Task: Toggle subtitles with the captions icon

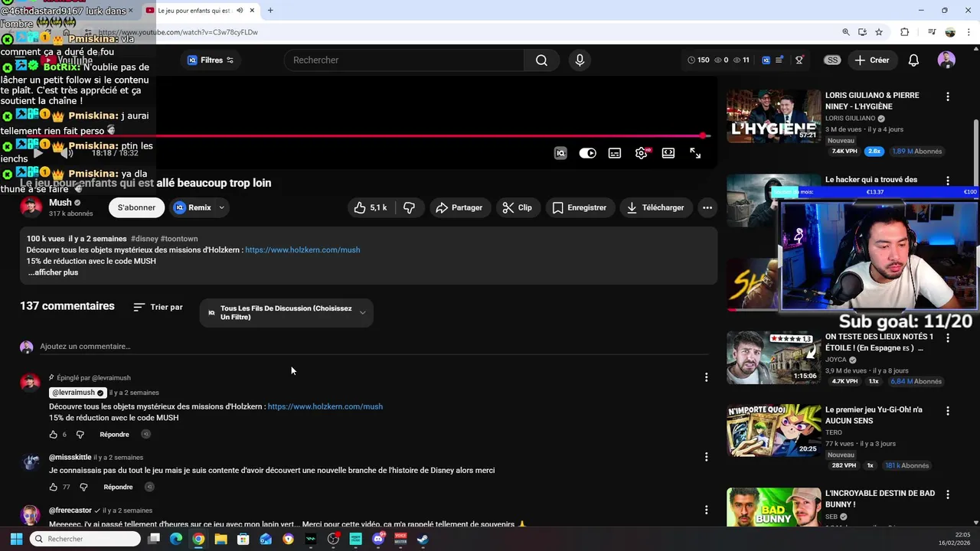Action: [615, 153]
